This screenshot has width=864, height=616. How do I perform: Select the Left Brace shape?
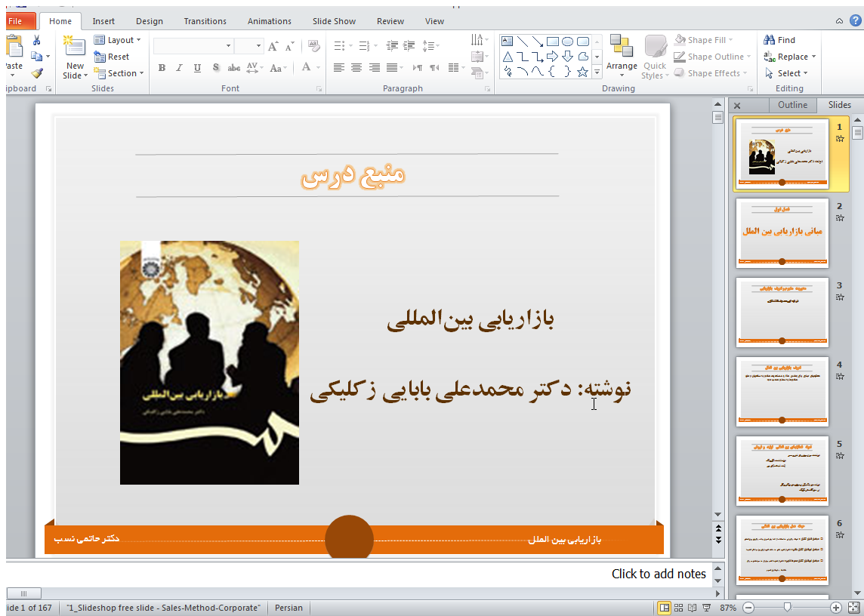[552, 72]
